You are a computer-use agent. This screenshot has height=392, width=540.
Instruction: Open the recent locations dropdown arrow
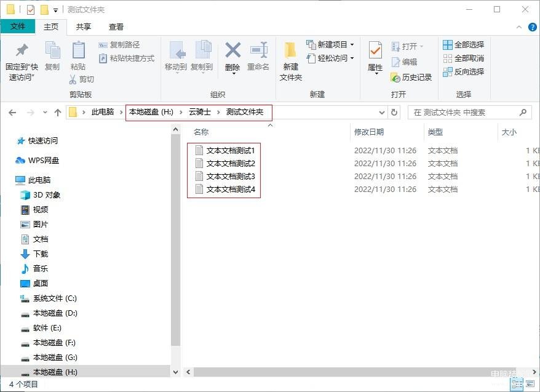click(45, 112)
